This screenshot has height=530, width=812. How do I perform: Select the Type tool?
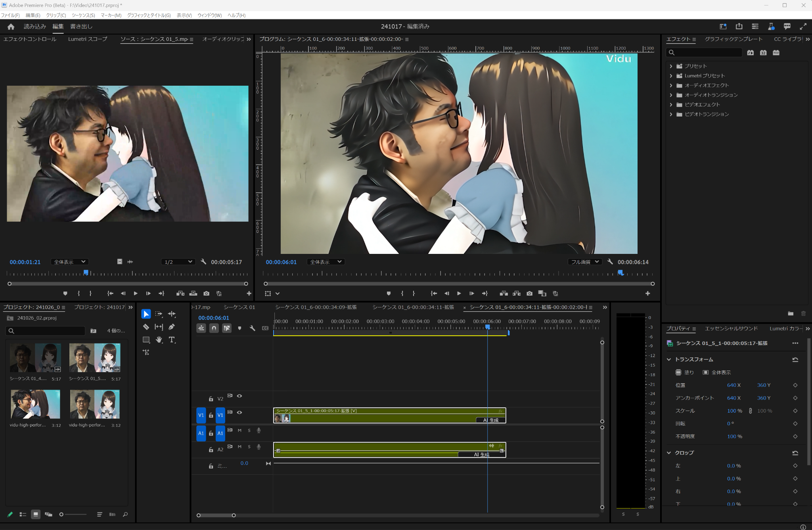click(x=172, y=340)
